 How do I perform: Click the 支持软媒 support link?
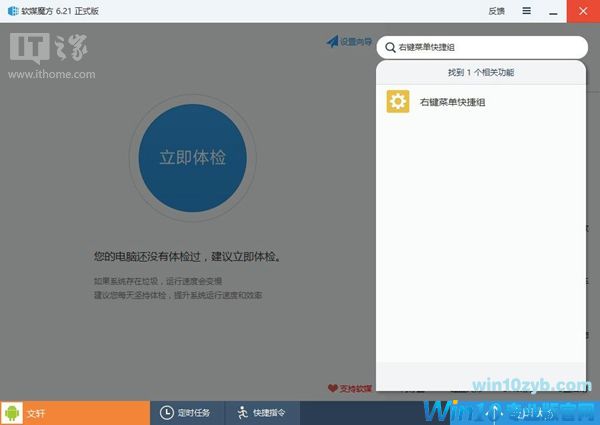pyautogui.click(x=356, y=388)
